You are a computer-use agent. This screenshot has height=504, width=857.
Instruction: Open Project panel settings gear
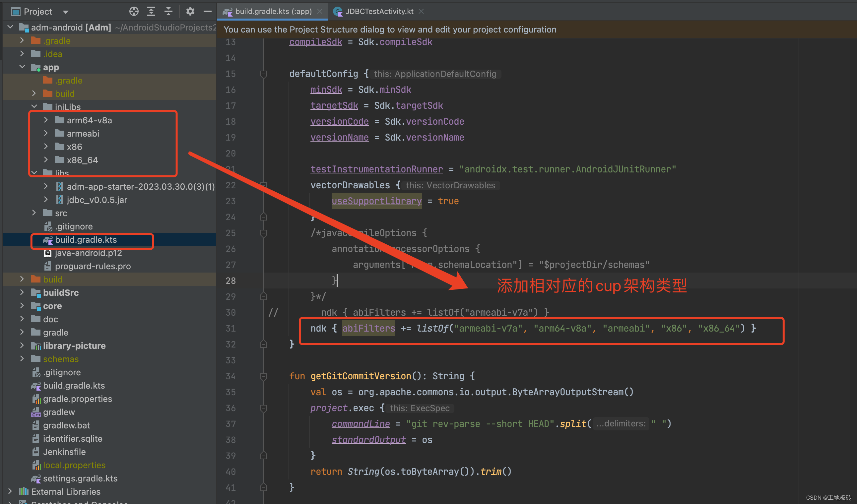point(190,12)
